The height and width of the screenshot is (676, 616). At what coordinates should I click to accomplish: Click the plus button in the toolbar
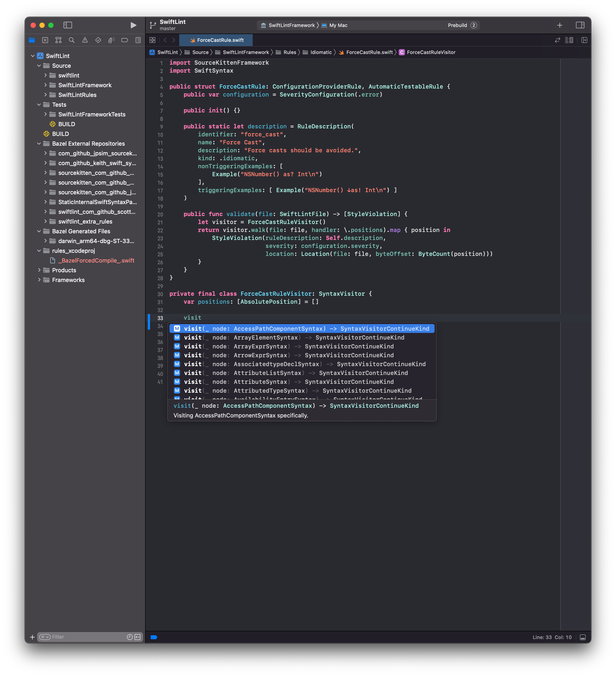click(559, 25)
